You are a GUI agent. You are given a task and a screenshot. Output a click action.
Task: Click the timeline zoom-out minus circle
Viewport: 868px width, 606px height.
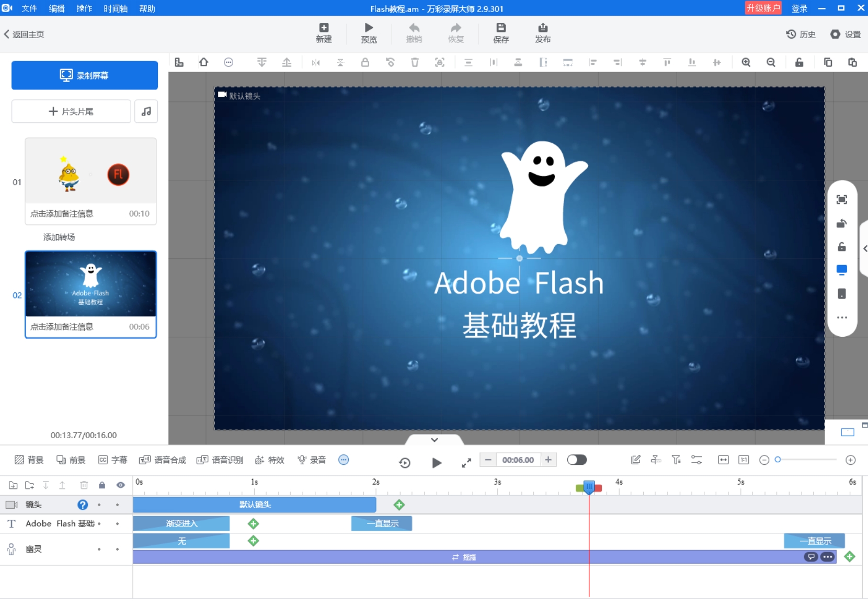tap(764, 460)
